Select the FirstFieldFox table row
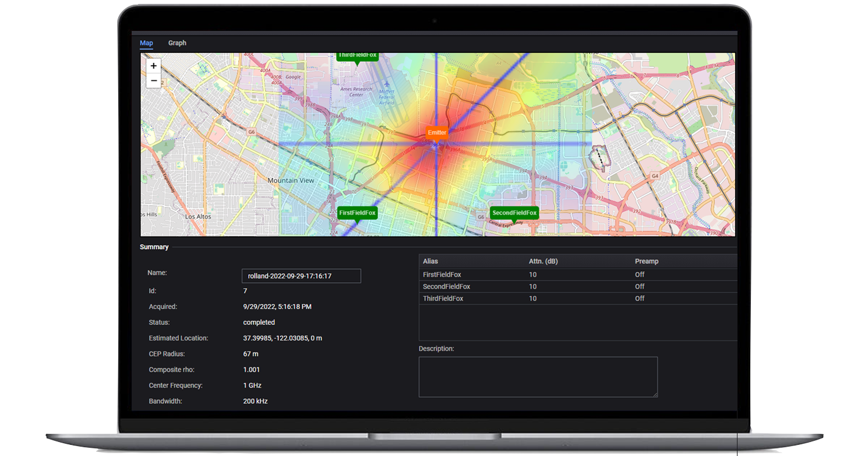 point(442,275)
